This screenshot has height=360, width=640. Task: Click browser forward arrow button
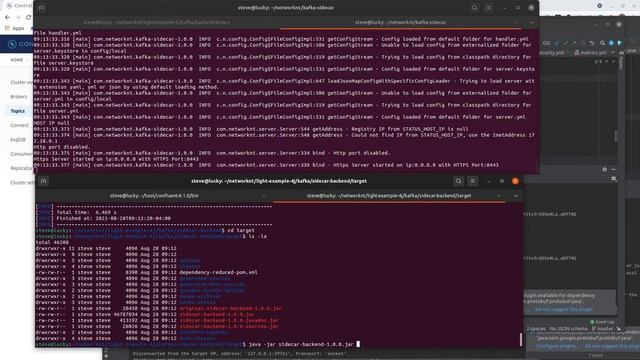18,17
